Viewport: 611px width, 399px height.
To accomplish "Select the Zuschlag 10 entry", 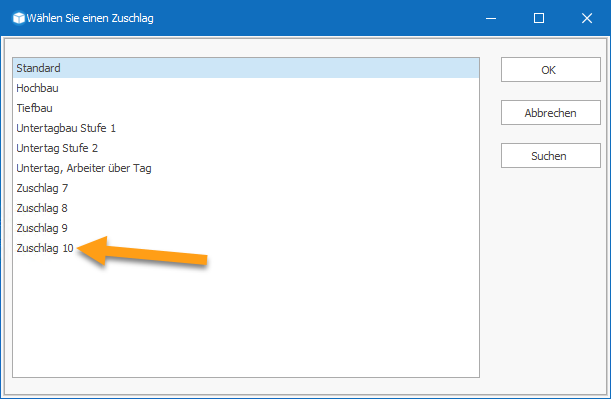I will pyautogui.click(x=246, y=248).
